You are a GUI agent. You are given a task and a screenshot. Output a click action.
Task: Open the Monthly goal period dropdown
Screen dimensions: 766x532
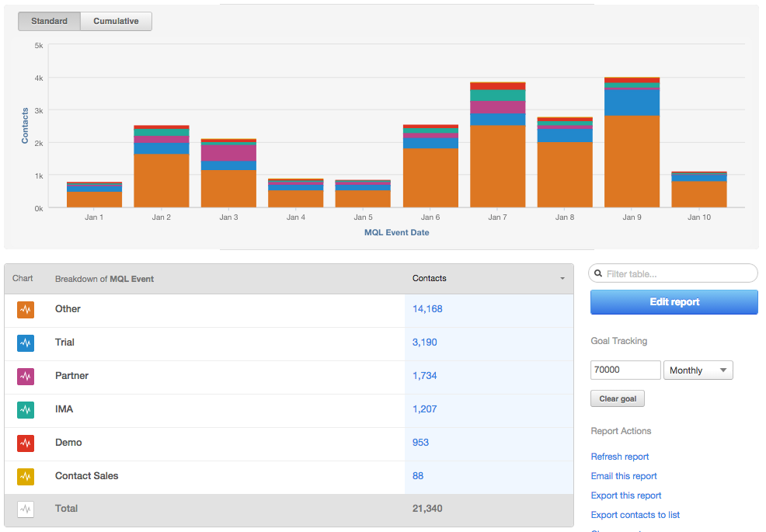(698, 370)
